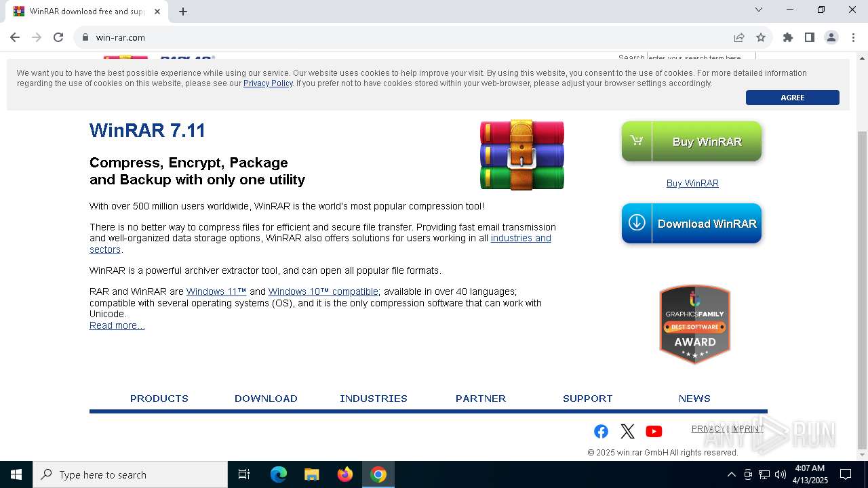Click the browser back arrow
868x488 pixels.
[x=15, y=37]
